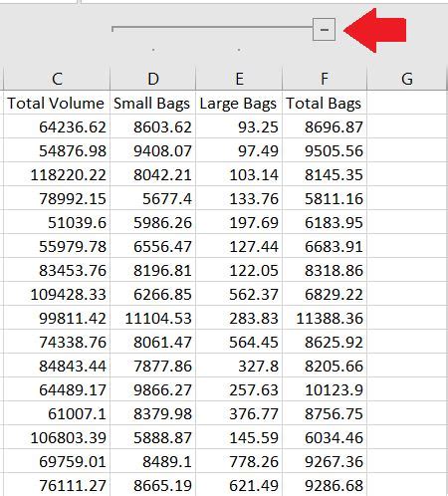This screenshot has height=496, width=448.
Task: Select cell with value 84843.44
Action: 57,366
